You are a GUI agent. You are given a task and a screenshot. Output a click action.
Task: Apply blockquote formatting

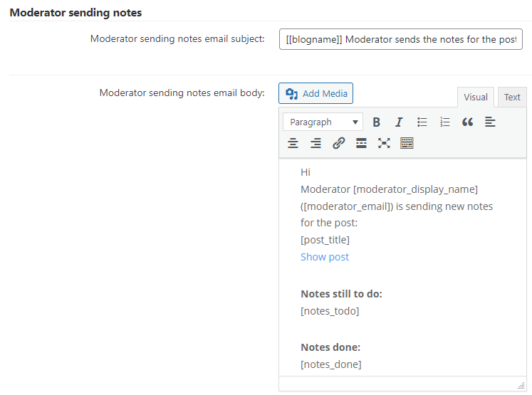(467, 122)
